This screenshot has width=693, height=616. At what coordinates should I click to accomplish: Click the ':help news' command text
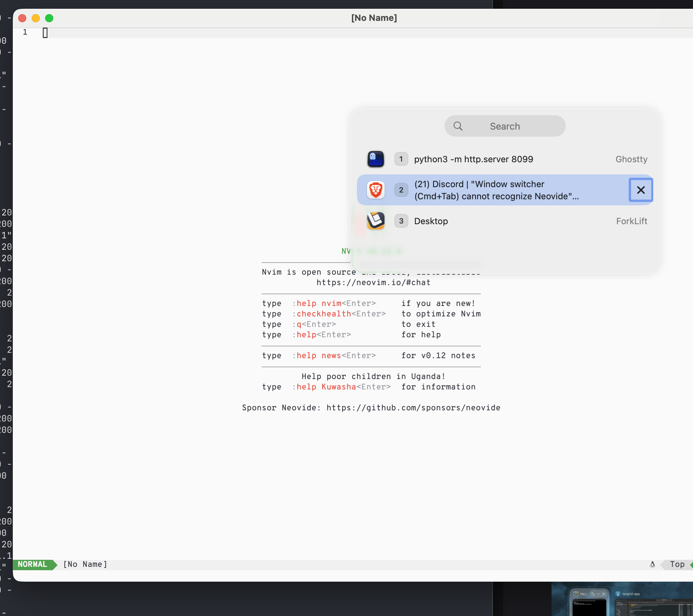click(317, 355)
